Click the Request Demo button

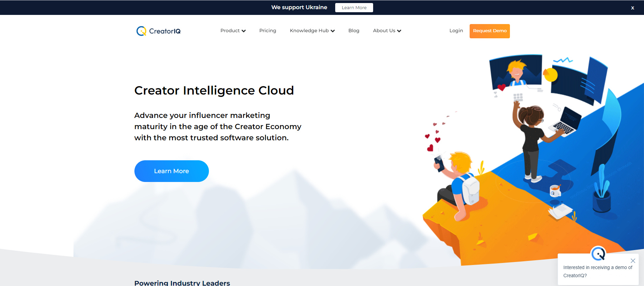point(490,31)
